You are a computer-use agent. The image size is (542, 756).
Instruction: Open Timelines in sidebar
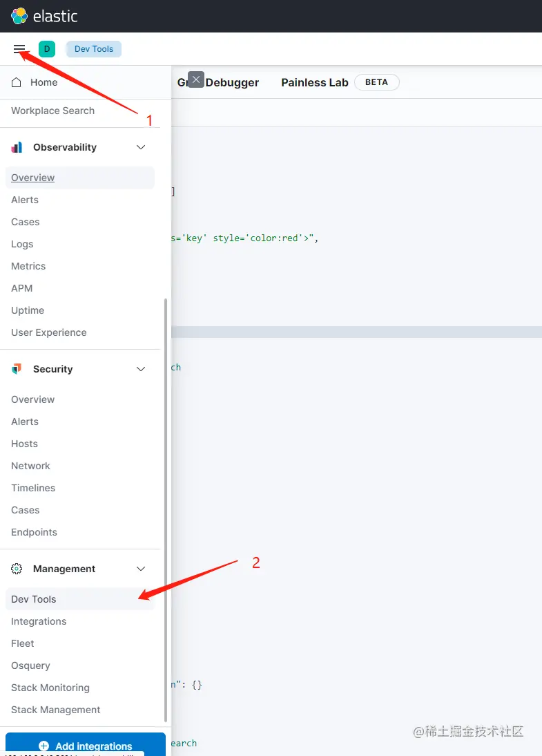pyautogui.click(x=33, y=488)
